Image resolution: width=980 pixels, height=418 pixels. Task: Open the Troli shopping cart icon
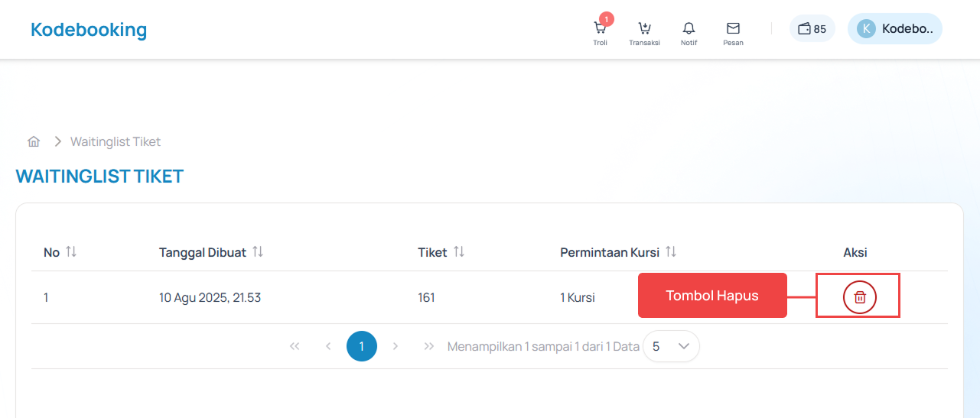point(601,29)
